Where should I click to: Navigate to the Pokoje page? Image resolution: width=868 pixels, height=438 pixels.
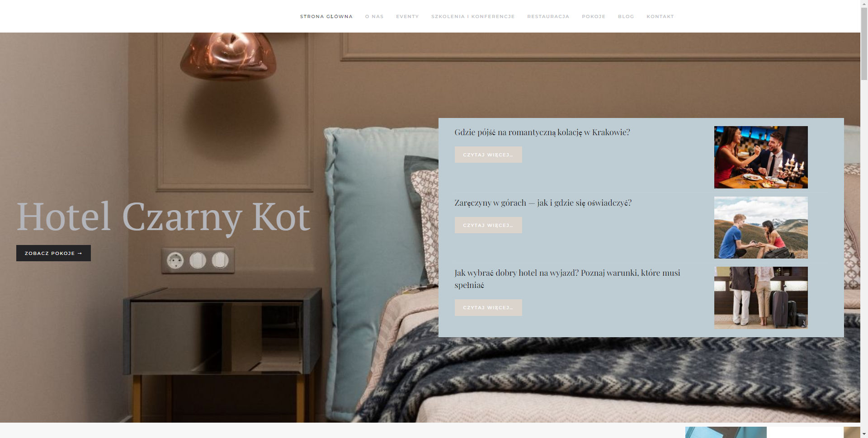[x=594, y=16]
